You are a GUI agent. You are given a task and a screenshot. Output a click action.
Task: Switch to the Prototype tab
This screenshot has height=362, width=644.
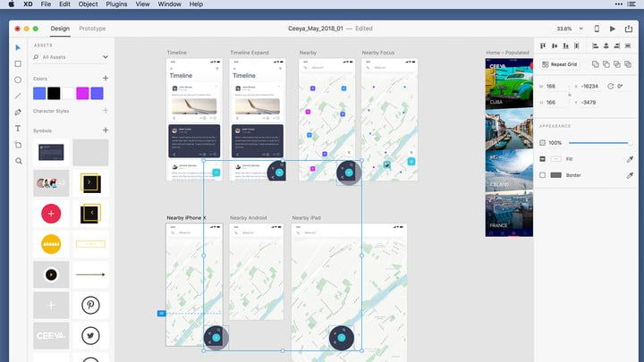coord(92,29)
